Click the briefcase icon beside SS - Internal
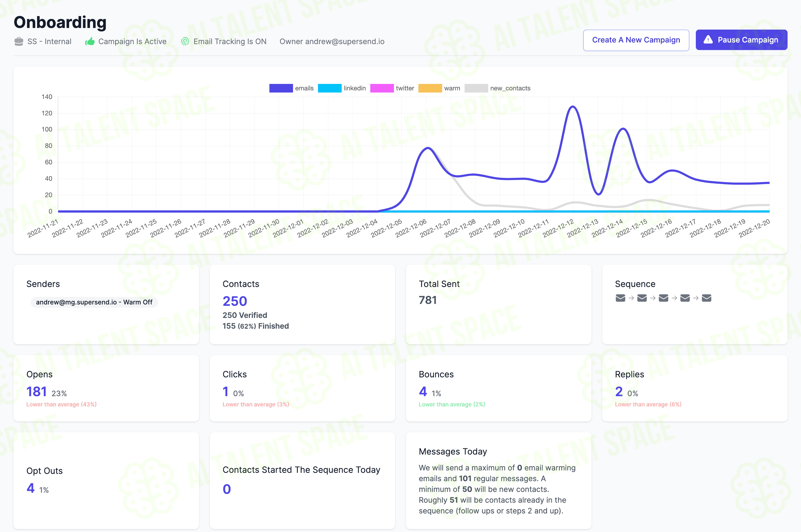The width and height of the screenshot is (801, 532). (x=19, y=41)
